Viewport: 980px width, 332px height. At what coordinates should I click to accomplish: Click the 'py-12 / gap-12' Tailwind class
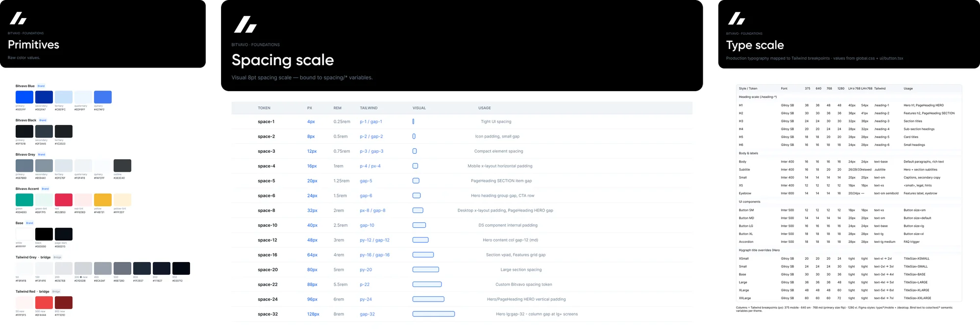click(x=375, y=240)
